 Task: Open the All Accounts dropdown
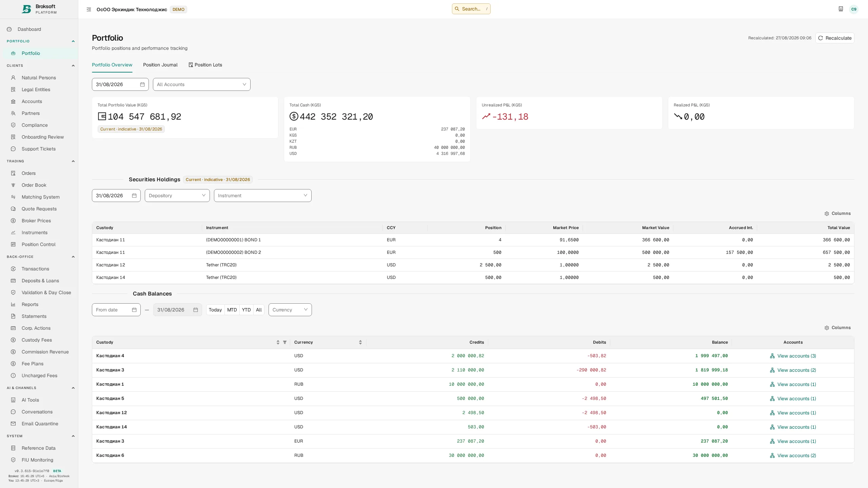pos(202,84)
